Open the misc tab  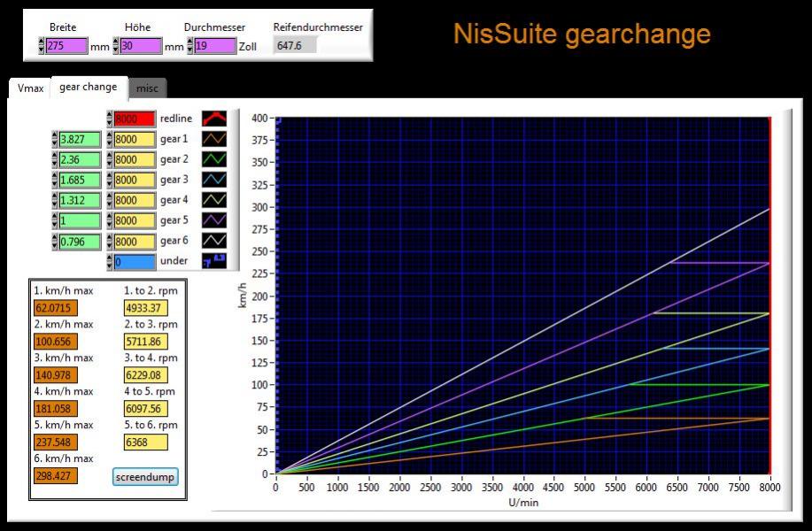(147, 88)
